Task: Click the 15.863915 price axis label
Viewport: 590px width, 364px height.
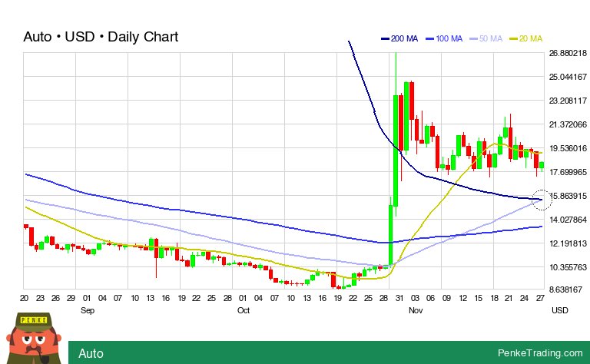Action: click(568, 196)
